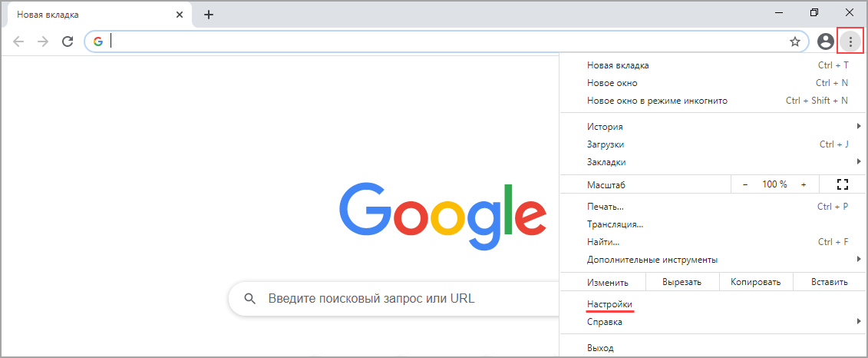Decrease zoom with minus button

point(745,184)
